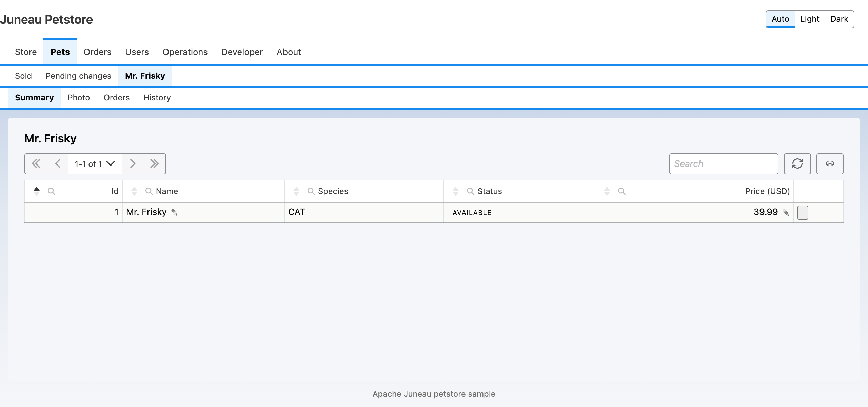Image resolution: width=868 pixels, height=407 pixels.
Task: Select the Sold sub-tab
Action: 23,76
